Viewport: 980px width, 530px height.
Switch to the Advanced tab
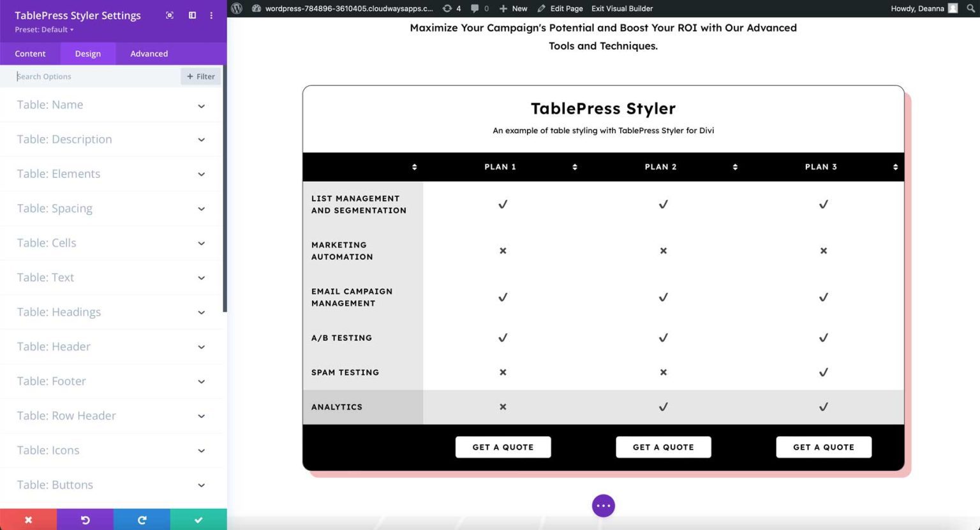point(148,54)
